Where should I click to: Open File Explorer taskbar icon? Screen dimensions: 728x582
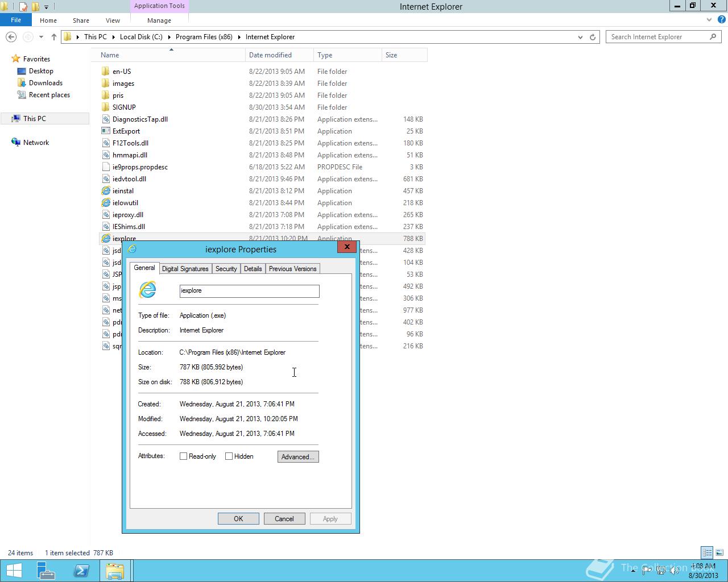[115, 571]
